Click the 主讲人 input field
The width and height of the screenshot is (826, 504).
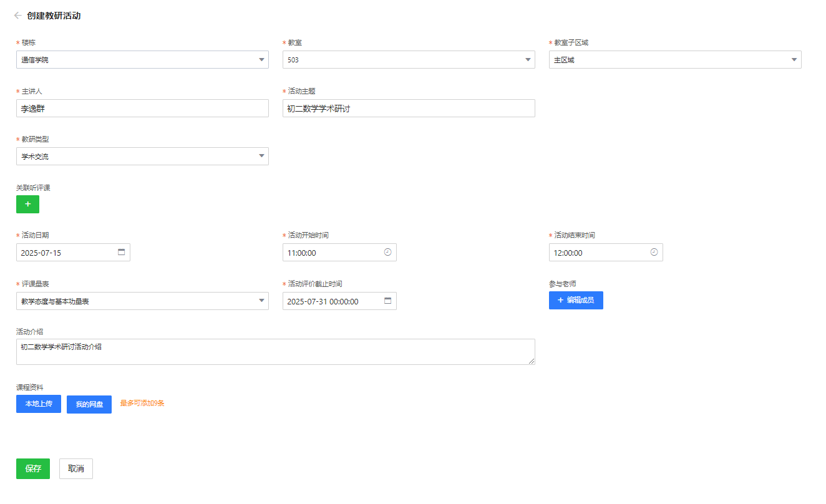(x=142, y=109)
